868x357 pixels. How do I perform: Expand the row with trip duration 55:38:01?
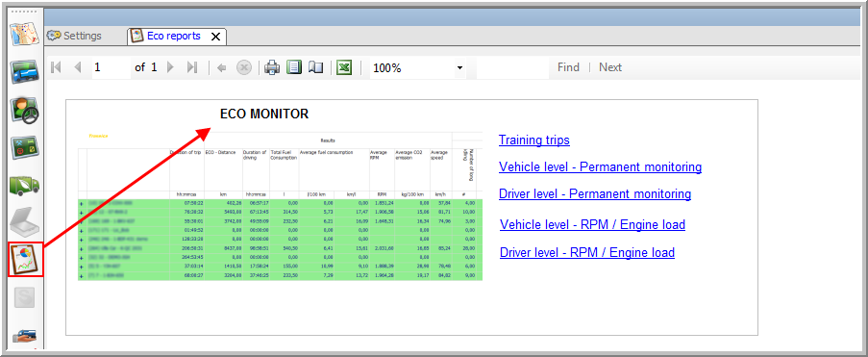coord(82,221)
